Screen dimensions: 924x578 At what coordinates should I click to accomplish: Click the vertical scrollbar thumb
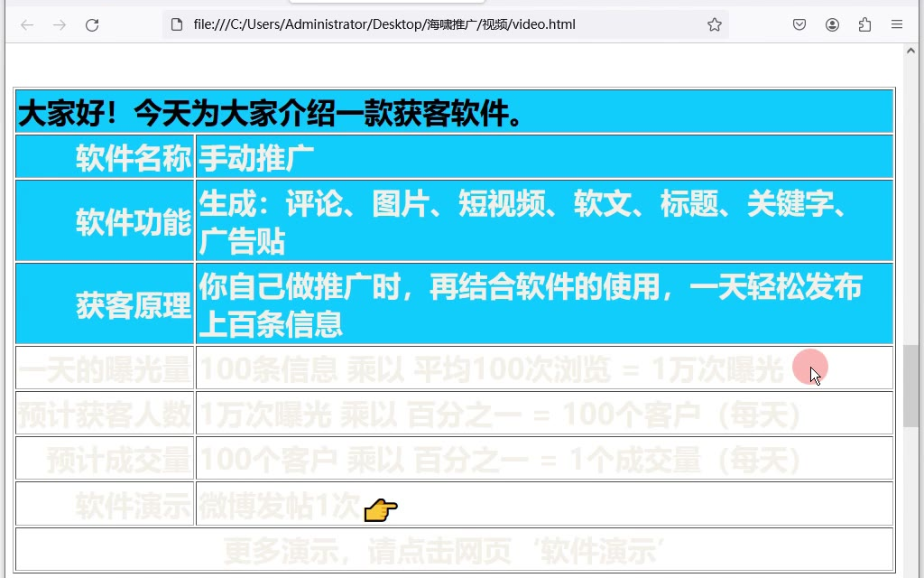pyautogui.click(x=911, y=386)
